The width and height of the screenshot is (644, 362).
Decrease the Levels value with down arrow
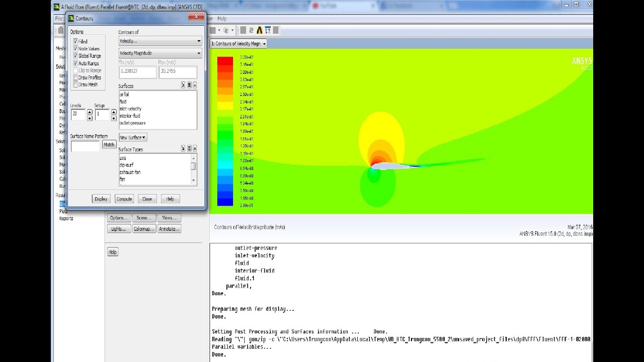click(90, 118)
